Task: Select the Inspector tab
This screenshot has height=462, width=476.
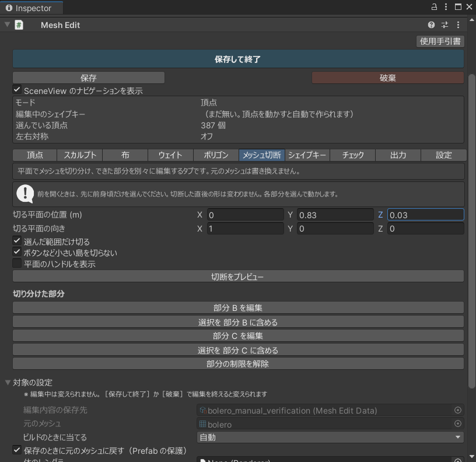Action: point(32,8)
